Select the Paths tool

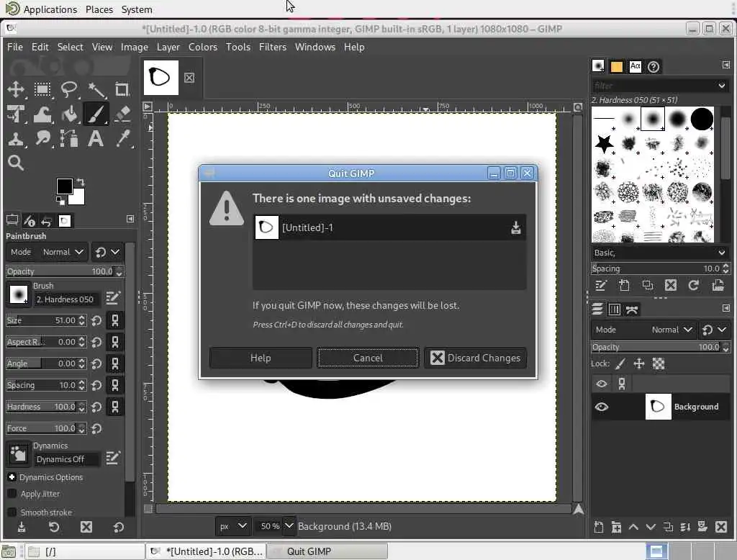click(69, 139)
